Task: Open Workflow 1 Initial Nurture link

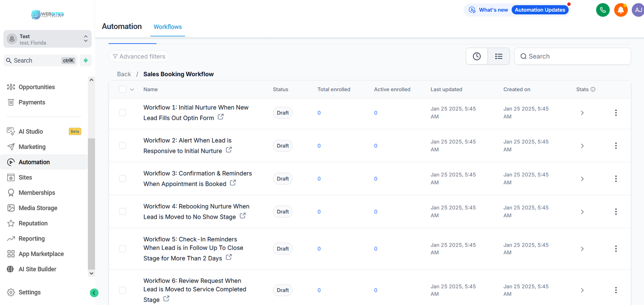Action: coord(196,113)
